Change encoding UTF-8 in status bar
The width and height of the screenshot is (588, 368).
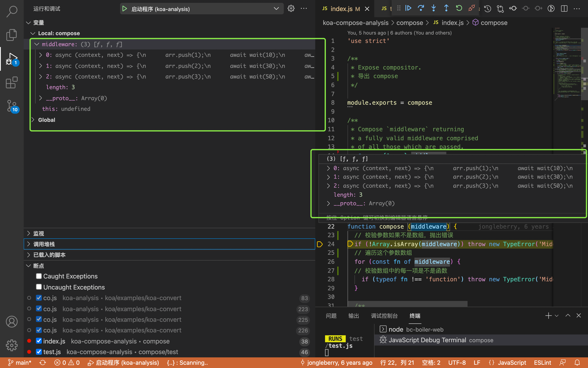[x=457, y=363]
